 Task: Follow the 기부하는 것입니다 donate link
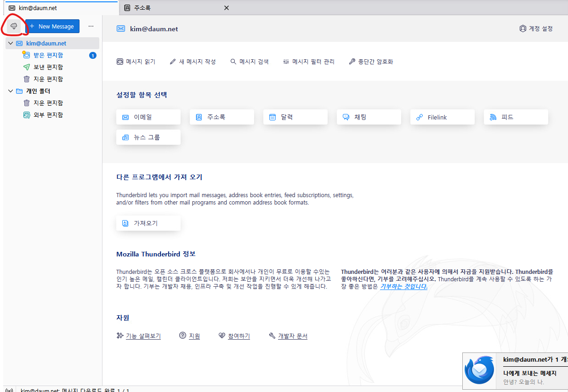[403, 286]
